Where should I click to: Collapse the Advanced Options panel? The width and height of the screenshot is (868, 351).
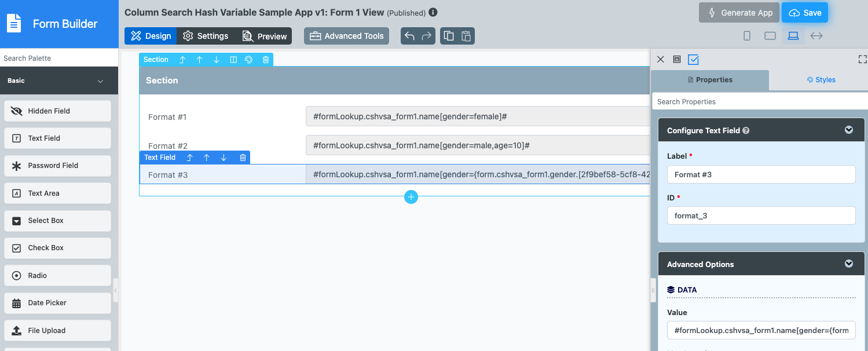[x=849, y=264]
